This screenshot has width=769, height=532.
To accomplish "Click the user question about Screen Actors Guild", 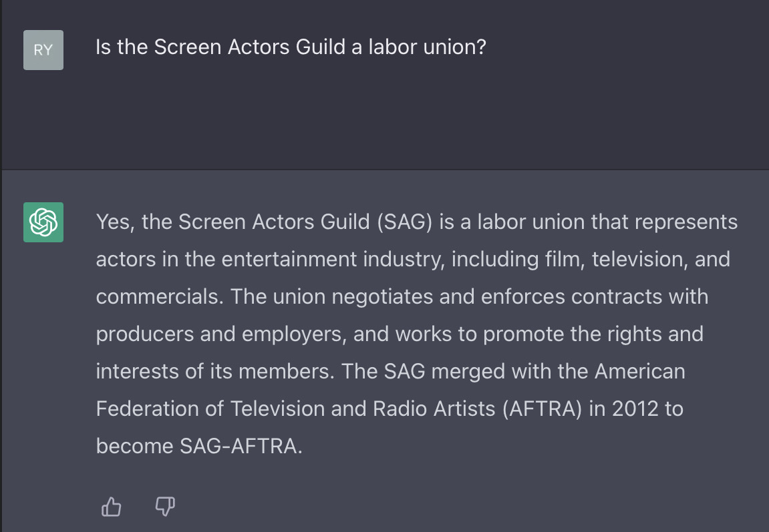I will (291, 47).
